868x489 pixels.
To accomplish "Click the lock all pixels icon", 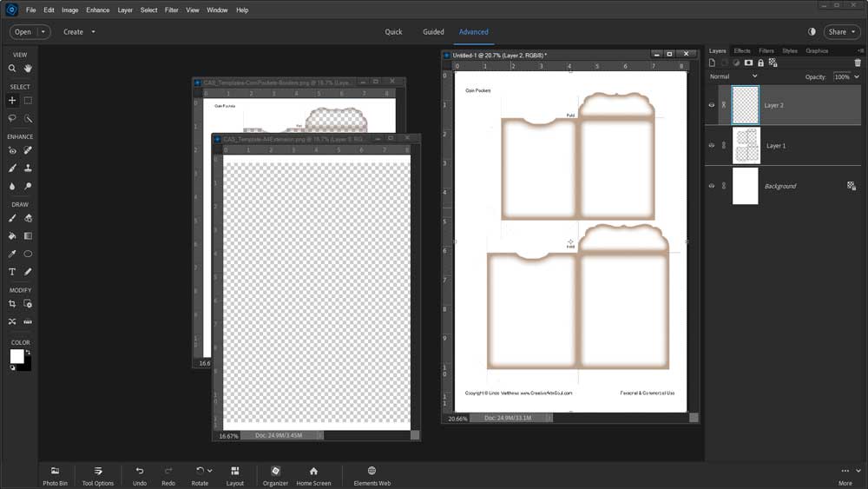I will tap(760, 63).
